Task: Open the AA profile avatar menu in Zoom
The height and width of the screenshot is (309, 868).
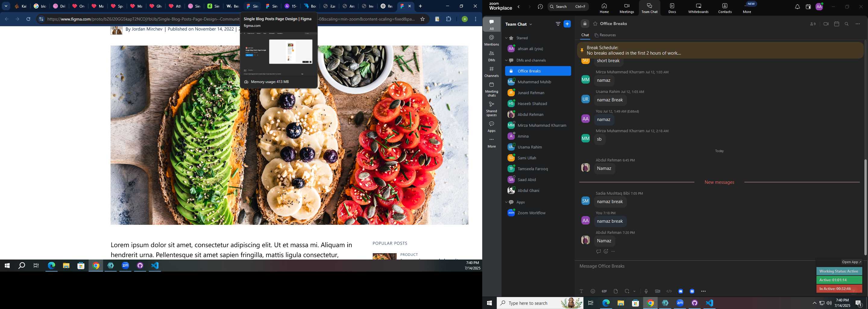Action: coord(819,6)
